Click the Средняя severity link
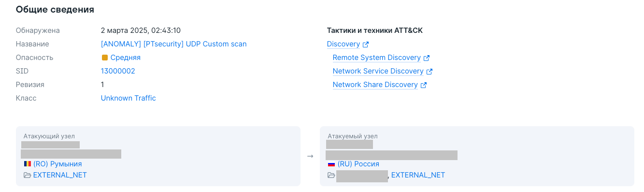Screen dimensions: 644x192 [126, 58]
